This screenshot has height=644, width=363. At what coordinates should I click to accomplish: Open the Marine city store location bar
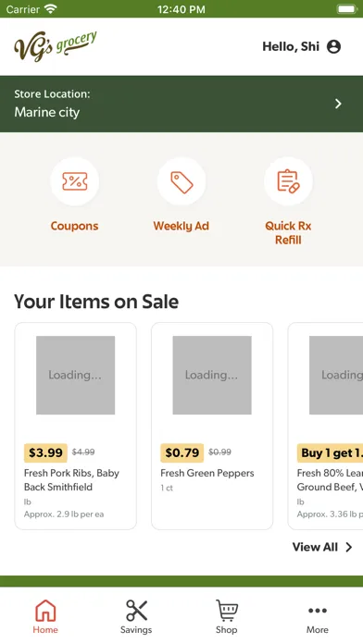181,104
